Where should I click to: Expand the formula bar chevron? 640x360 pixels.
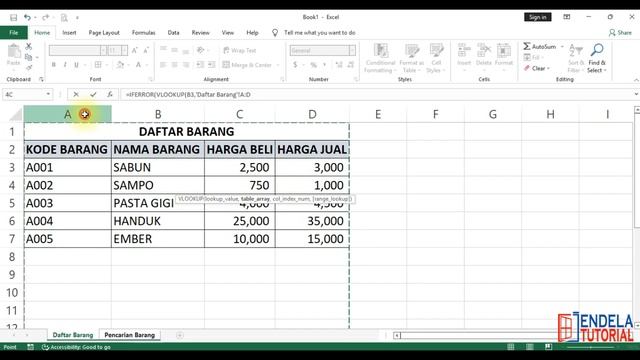coord(636,94)
